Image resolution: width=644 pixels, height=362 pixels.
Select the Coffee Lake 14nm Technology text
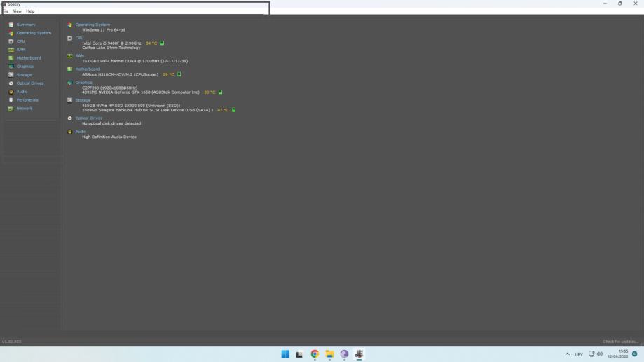point(111,48)
